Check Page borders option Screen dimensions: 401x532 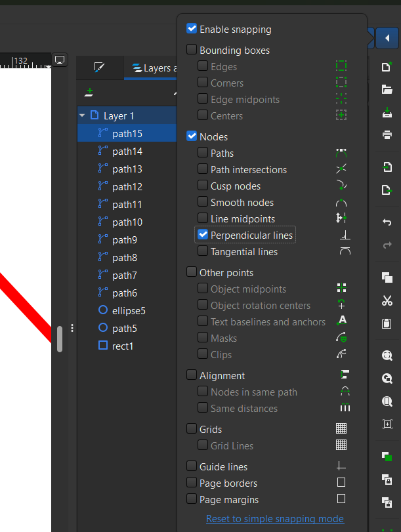click(x=192, y=482)
